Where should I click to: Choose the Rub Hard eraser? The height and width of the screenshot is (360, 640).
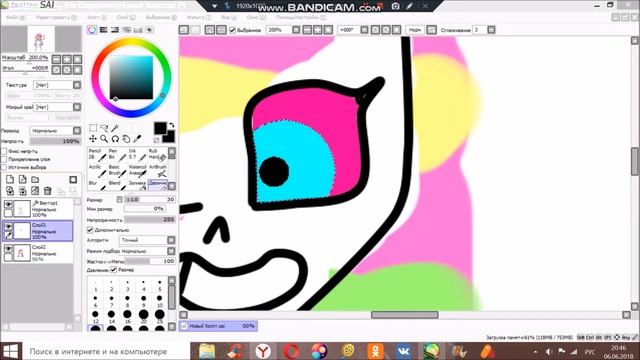click(x=157, y=154)
